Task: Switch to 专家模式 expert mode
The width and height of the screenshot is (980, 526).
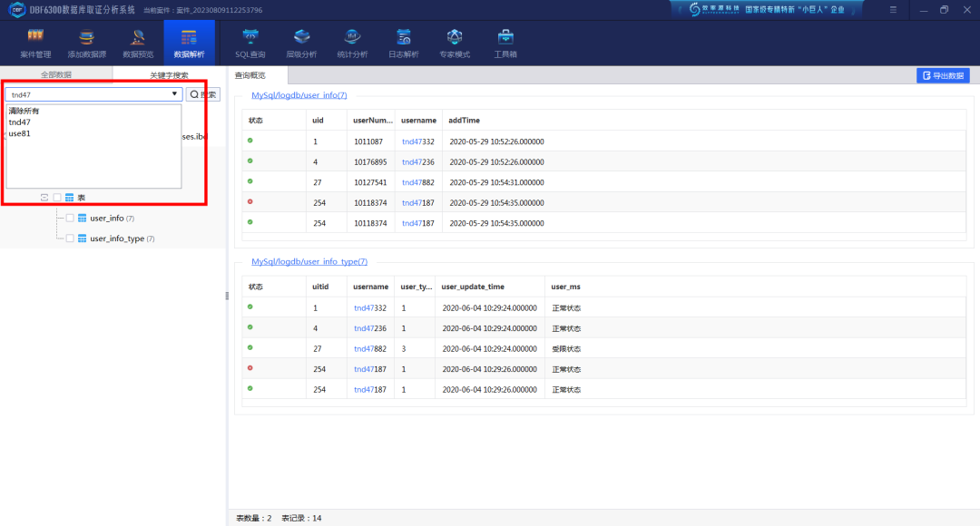Action: tap(455, 44)
